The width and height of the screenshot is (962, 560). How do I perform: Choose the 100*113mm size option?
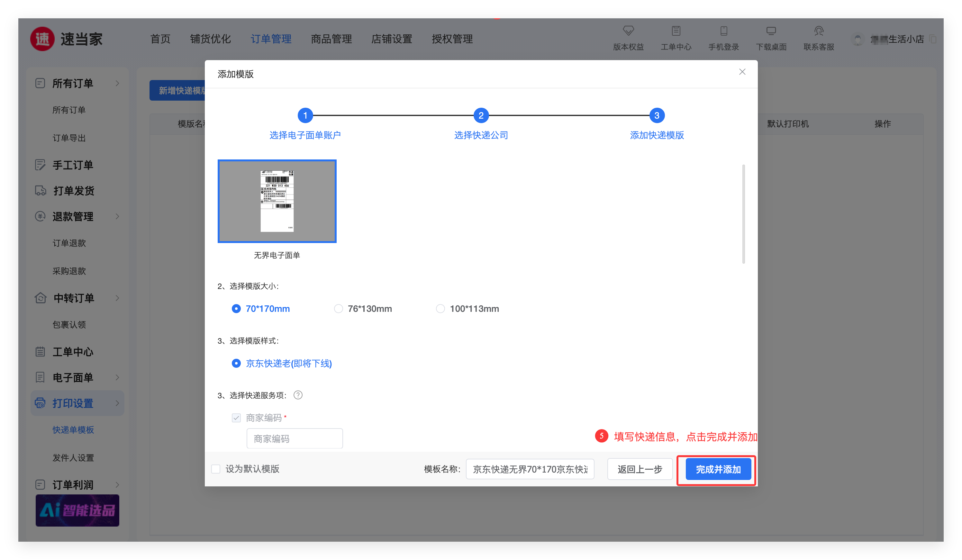pyautogui.click(x=440, y=308)
